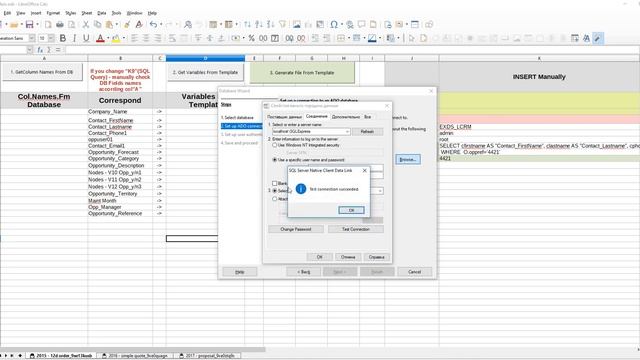
Task: Switch to the Поставщик данных tab
Action: 284,117
